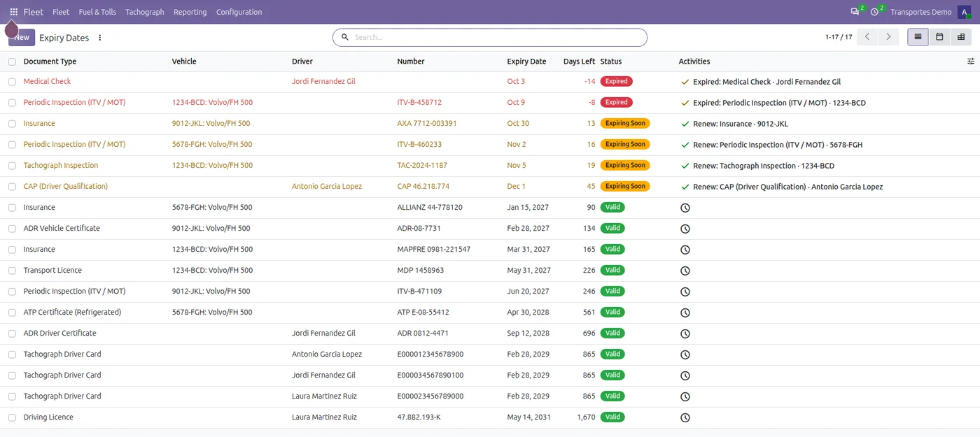Schedule activity clock for ITV-B-471109 row
Image resolution: width=980 pixels, height=437 pixels.
click(685, 292)
